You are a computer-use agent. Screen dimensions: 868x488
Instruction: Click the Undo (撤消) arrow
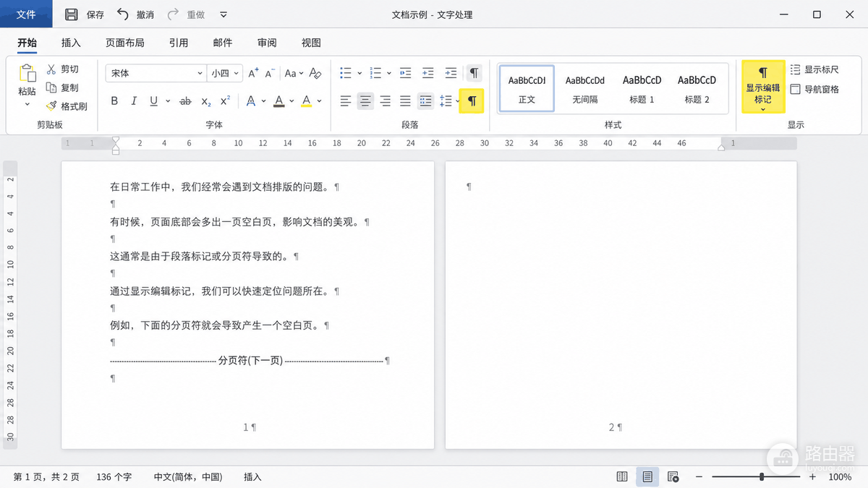click(x=123, y=14)
